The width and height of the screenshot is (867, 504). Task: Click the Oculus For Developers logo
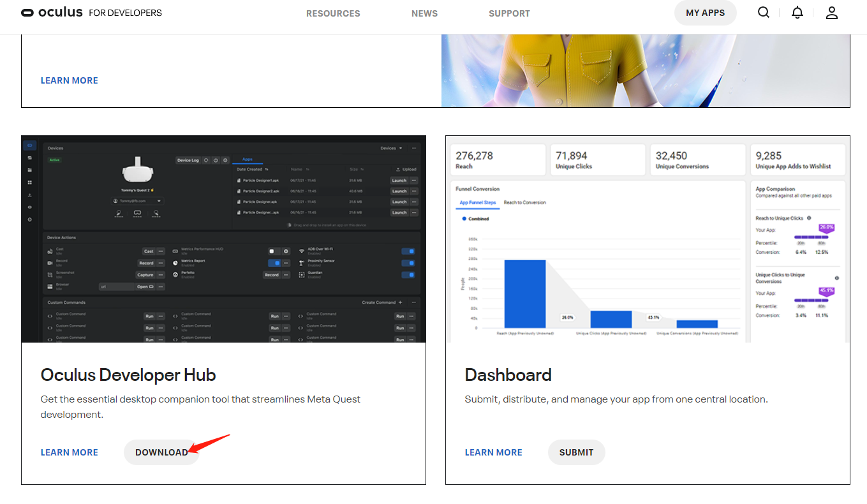pos(91,13)
